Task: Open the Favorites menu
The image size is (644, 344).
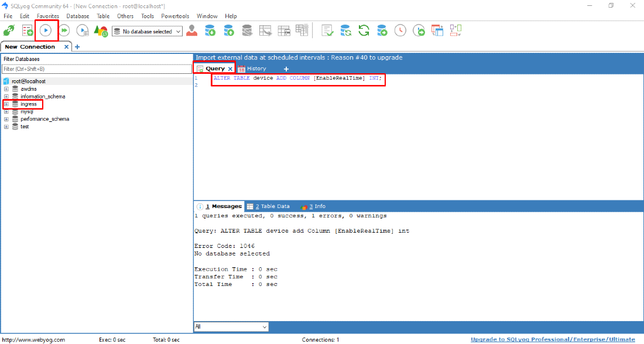Action: [48, 16]
